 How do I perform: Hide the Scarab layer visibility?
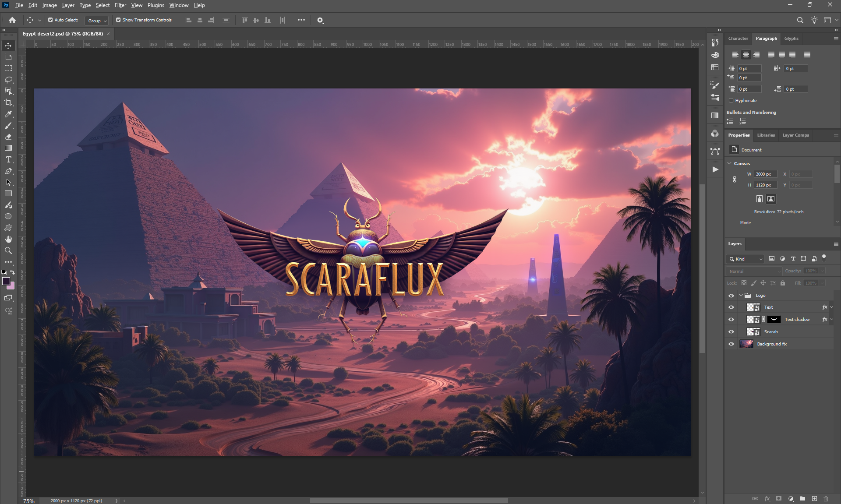tap(731, 331)
